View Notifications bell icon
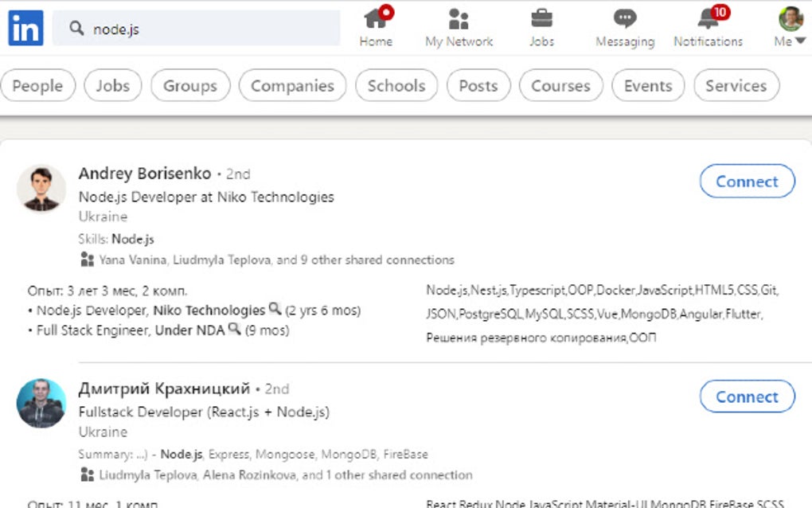This screenshot has width=812, height=508. pyautogui.click(x=708, y=19)
